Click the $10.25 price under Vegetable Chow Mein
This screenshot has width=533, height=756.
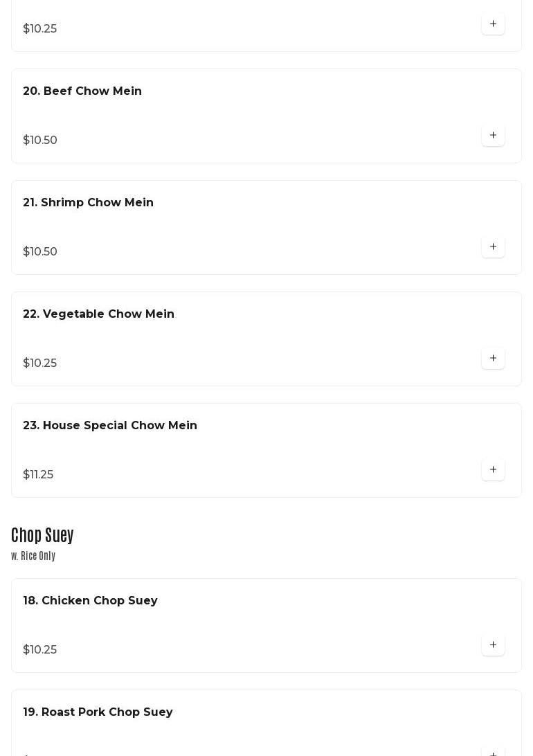pos(40,363)
